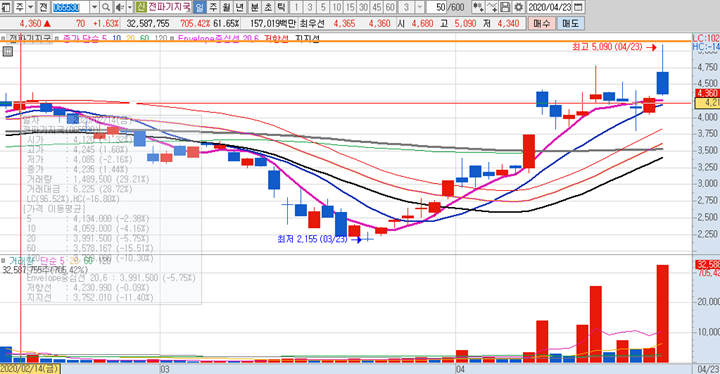The height and width of the screenshot is (374, 720).
Task: Click the 매도 sell button
Action: tap(570, 23)
